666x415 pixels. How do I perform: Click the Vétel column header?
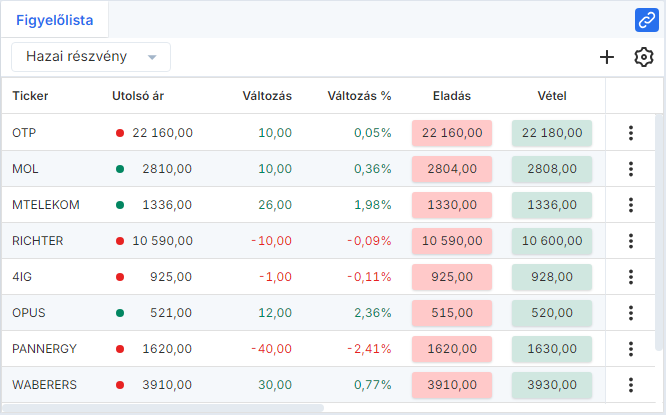coord(552,96)
